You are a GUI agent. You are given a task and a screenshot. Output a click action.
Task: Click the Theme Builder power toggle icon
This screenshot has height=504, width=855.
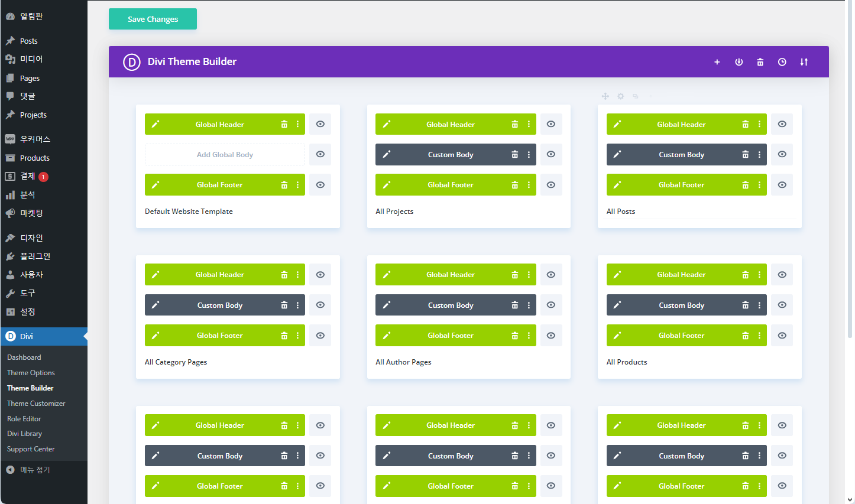pyautogui.click(x=739, y=62)
